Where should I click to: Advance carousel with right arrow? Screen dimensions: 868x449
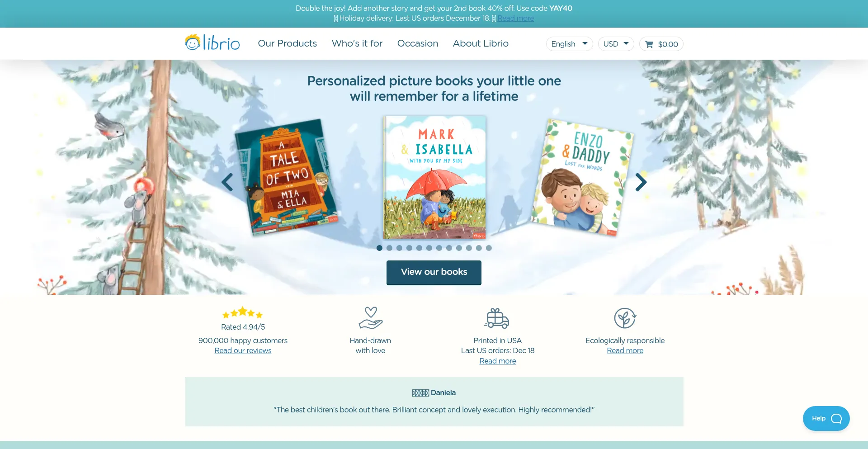[x=641, y=182]
